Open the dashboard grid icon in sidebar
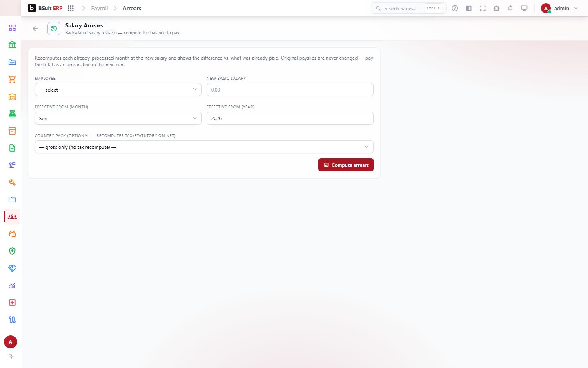The image size is (588, 368). pos(12,28)
